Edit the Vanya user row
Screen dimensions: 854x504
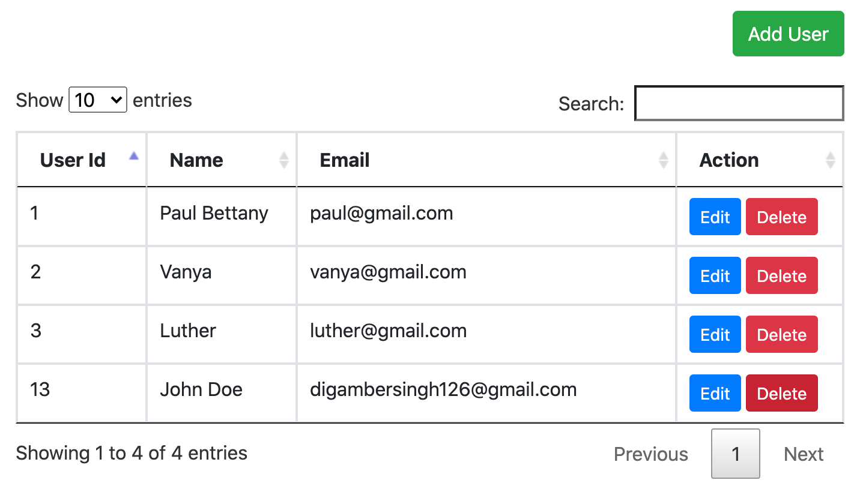[715, 275]
